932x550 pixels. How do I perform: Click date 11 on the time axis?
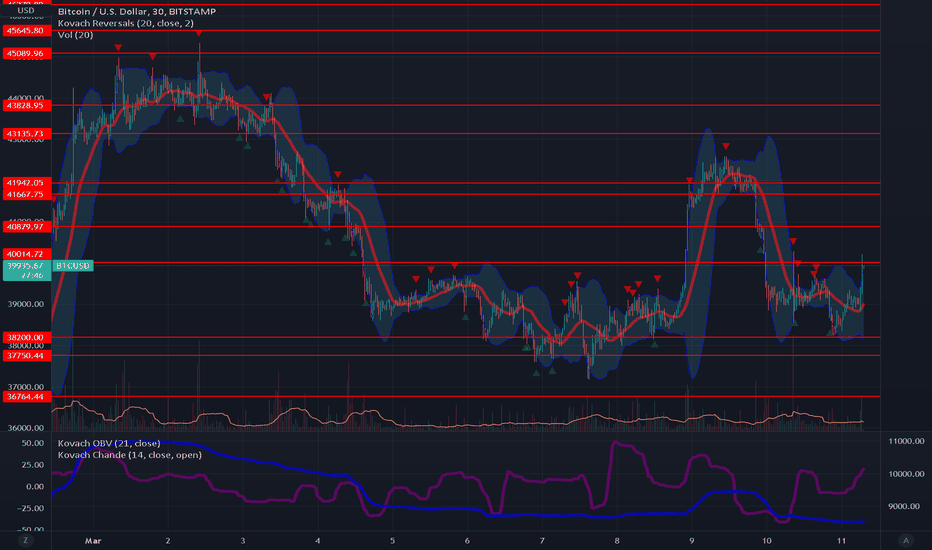tap(841, 541)
